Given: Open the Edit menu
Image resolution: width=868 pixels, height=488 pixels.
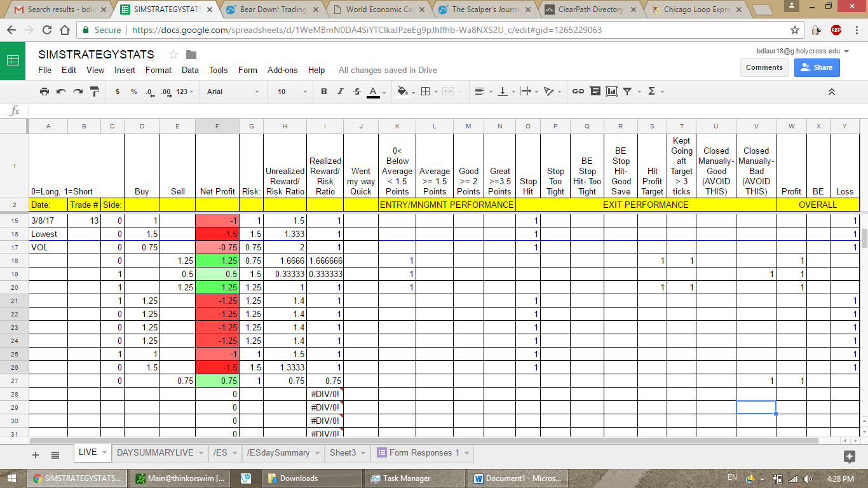Looking at the screenshot, I should tap(69, 70).
